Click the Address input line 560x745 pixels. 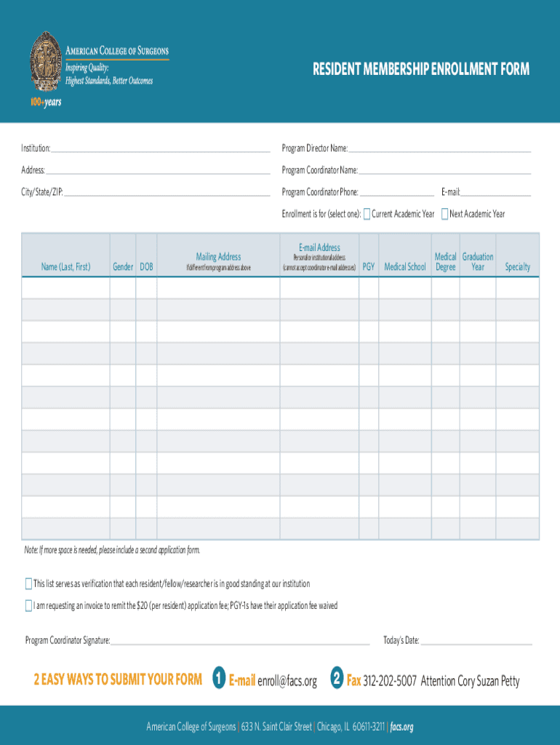pos(157,170)
